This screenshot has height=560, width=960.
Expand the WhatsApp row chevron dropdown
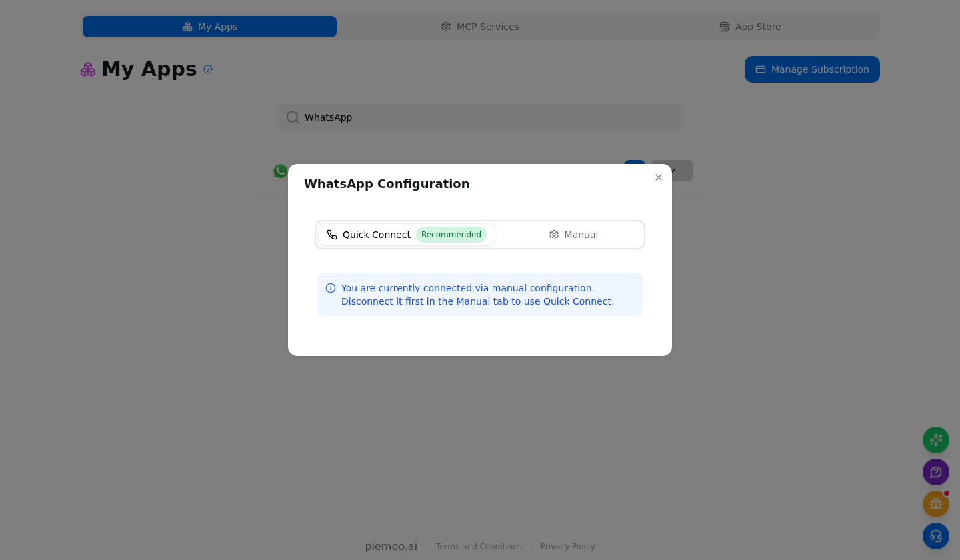coord(672,171)
